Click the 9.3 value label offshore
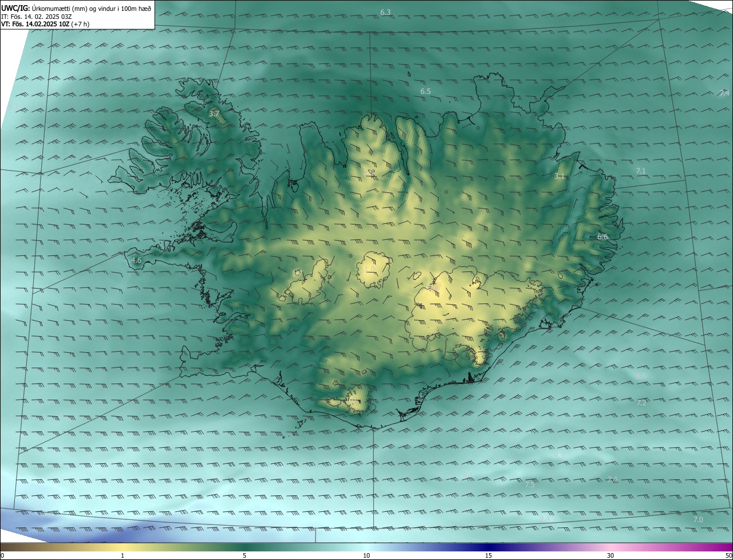Screen dimensions: 733x560 559,455
